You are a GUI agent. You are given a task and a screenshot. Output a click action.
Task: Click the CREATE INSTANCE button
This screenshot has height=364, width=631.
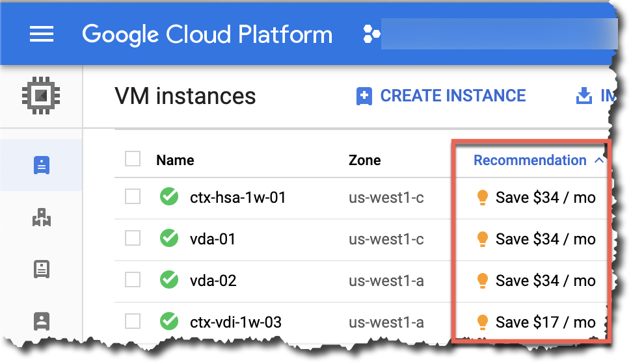(441, 96)
